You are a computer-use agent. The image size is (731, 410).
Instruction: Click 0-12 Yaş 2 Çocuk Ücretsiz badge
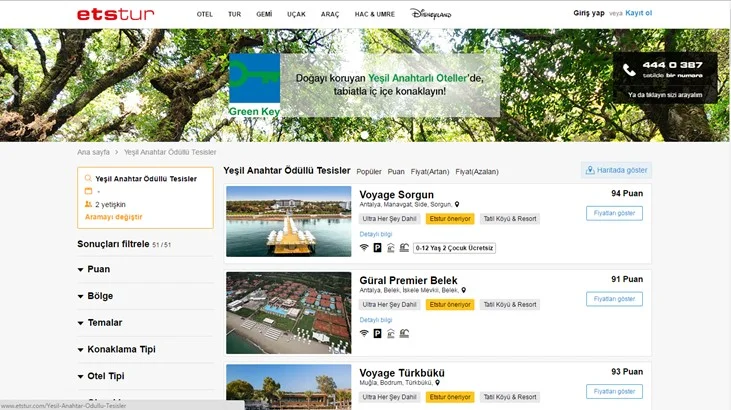[x=455, y=248]
